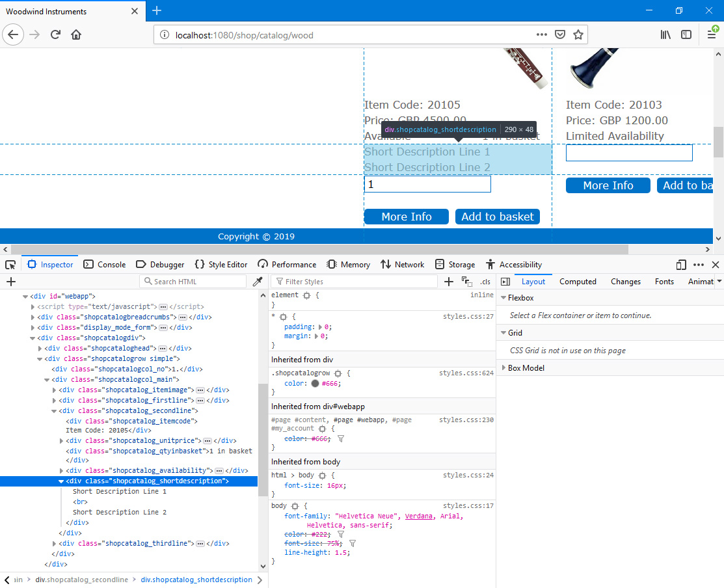Viewport: 724px width, 588px height.
Task: Switch to the Inspector tab
Action: pos(50,265)
